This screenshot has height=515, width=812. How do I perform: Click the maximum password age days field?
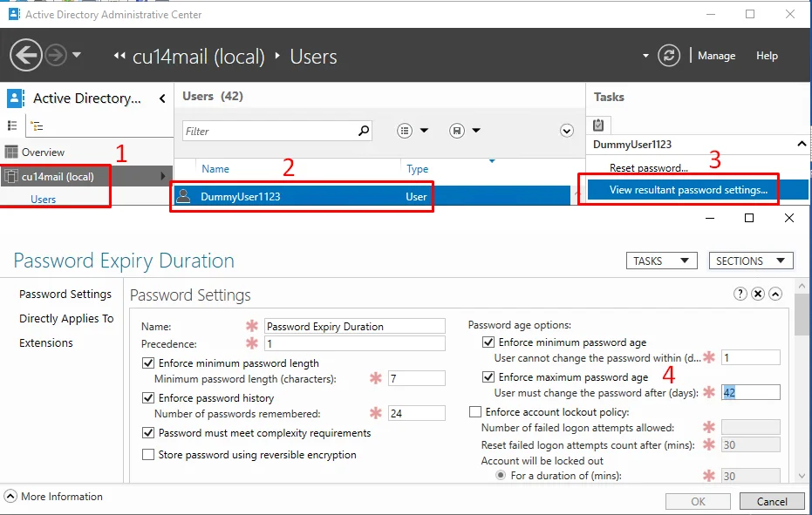(x=750, y=392)
